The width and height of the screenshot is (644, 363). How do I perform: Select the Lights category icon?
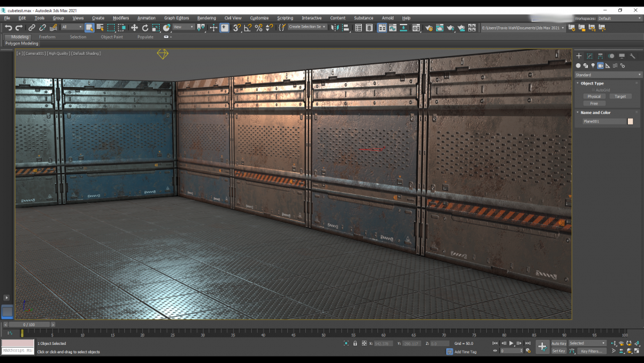(593, 66)
